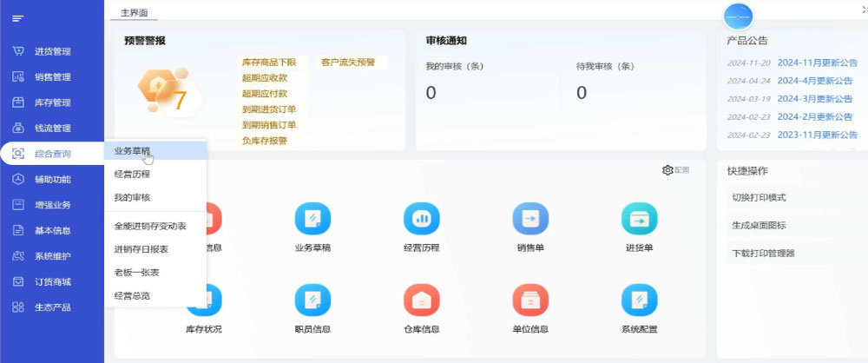The width and height of the screenshot is (868, 363).
Task: Click 切换打印模式 quick action
Action: pyautogui.click(x=759, y=197)
